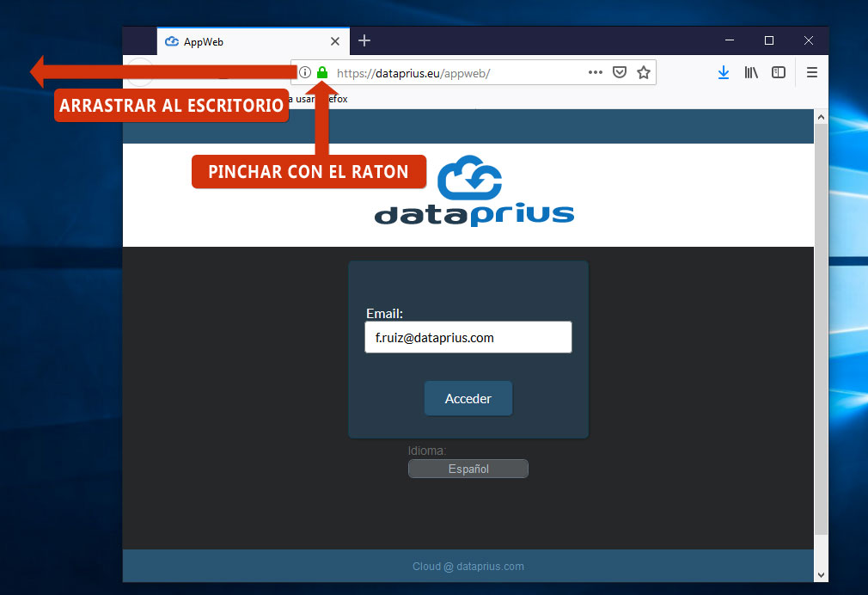Toggle the Firefox sidebar icon
Screen dimensions: 868x595
tap(779, 72)
